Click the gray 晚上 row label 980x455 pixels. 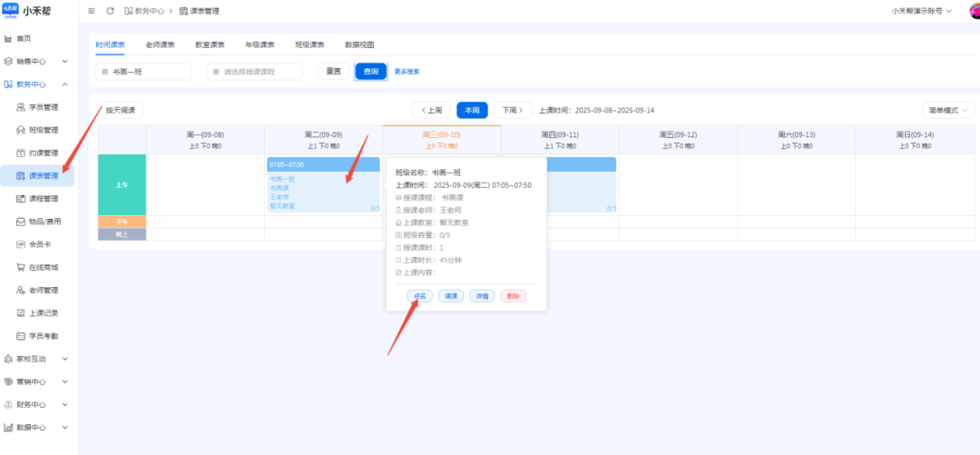[122, 234]
